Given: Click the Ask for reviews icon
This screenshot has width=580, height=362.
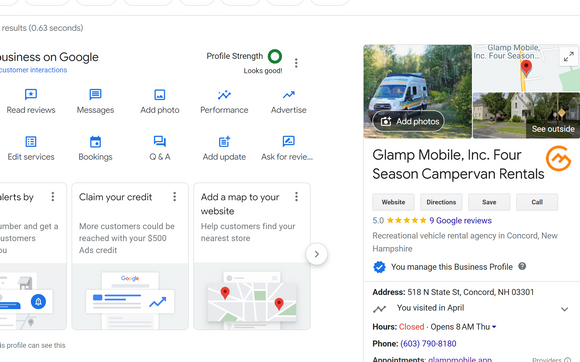Looking at the screenshot, I should [289, 141].
